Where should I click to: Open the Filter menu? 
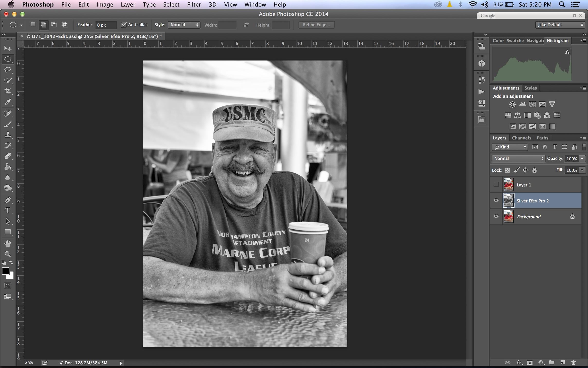click(x=194, y=4)
